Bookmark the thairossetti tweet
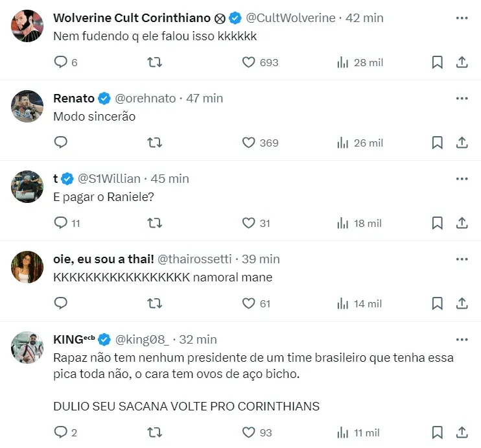The height and width of the screenshot is (448, 481). point(438,303)
